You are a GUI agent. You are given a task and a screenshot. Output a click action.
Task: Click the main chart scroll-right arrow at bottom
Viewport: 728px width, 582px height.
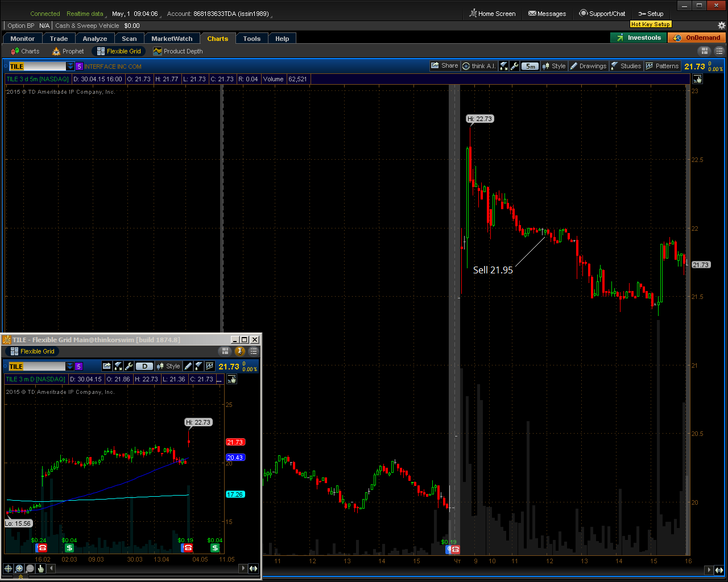(x=709, y=569)
